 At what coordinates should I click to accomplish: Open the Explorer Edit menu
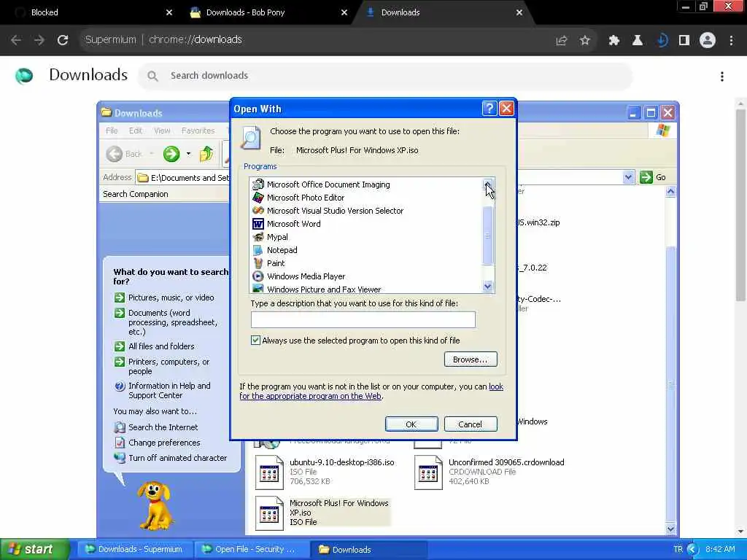pyautogui.click(x=135, y=131)
